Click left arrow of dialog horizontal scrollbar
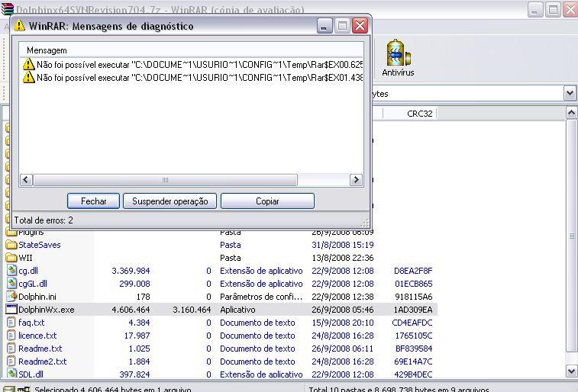This screenshot has width=578, height=392. (x=25, y=180)
